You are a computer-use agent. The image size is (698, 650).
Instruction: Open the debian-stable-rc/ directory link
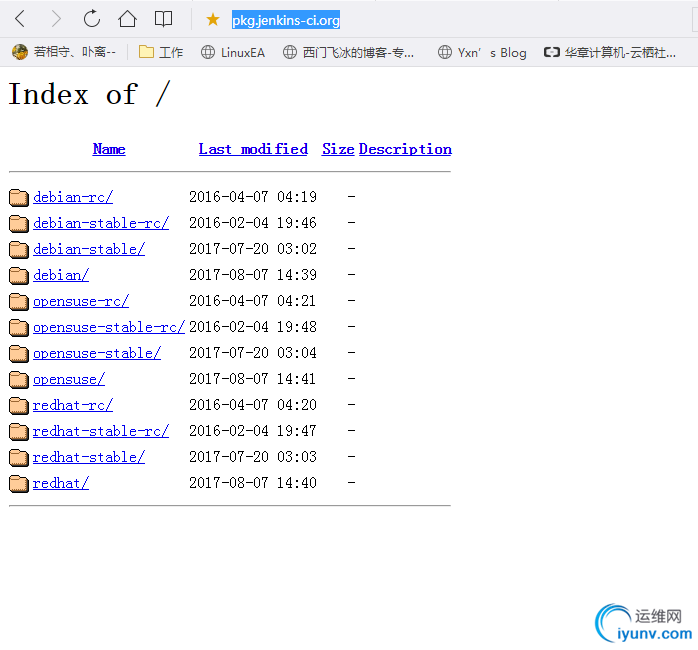[x=101, y=223]
